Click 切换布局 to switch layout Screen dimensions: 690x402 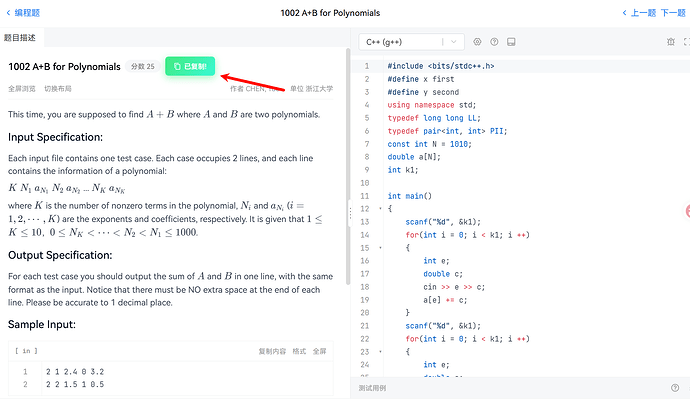(x=58, y=89)
